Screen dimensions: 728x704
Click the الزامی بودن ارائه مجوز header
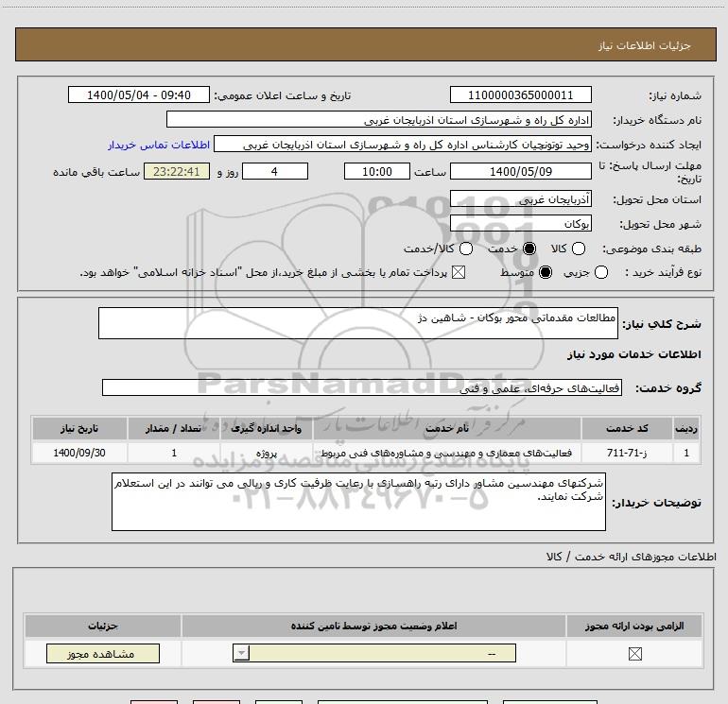pyautogui.click(x=634, y=626)
